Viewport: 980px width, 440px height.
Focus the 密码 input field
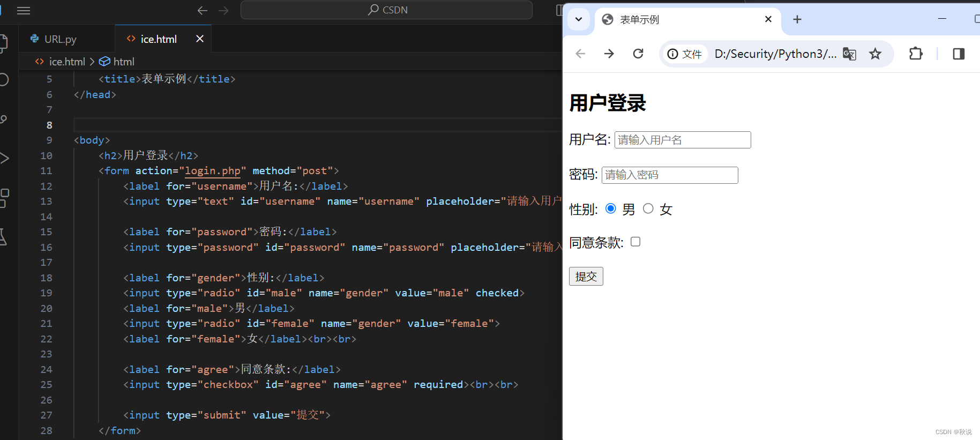(670, 175)
